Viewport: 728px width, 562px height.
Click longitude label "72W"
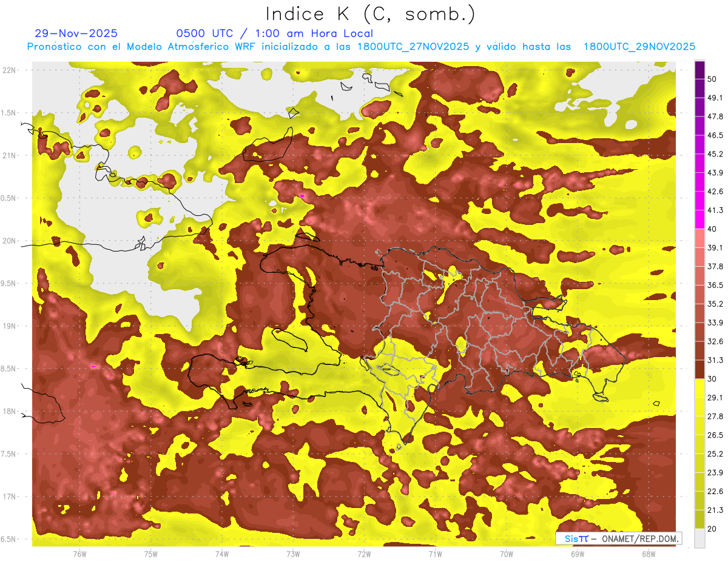click(x=364, y=554)
